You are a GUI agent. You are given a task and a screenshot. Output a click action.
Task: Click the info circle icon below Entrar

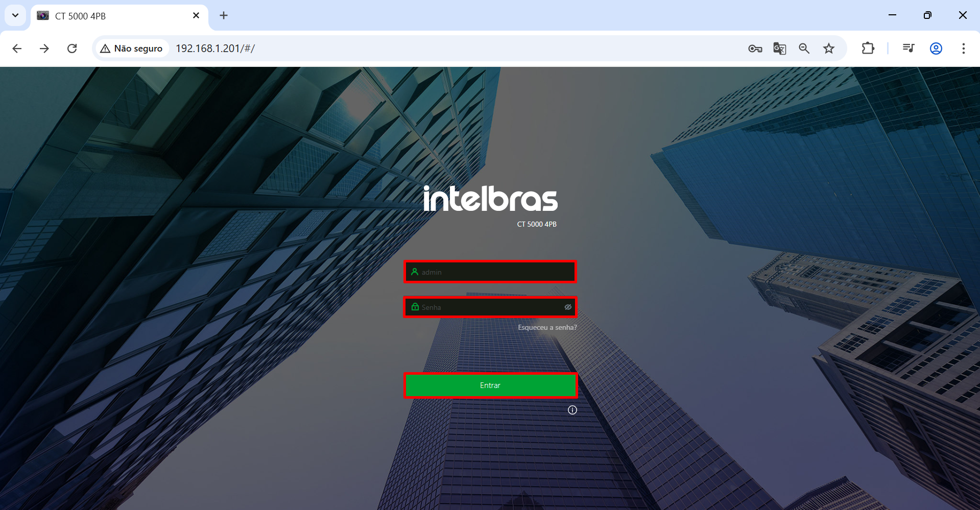click(572, 410)
